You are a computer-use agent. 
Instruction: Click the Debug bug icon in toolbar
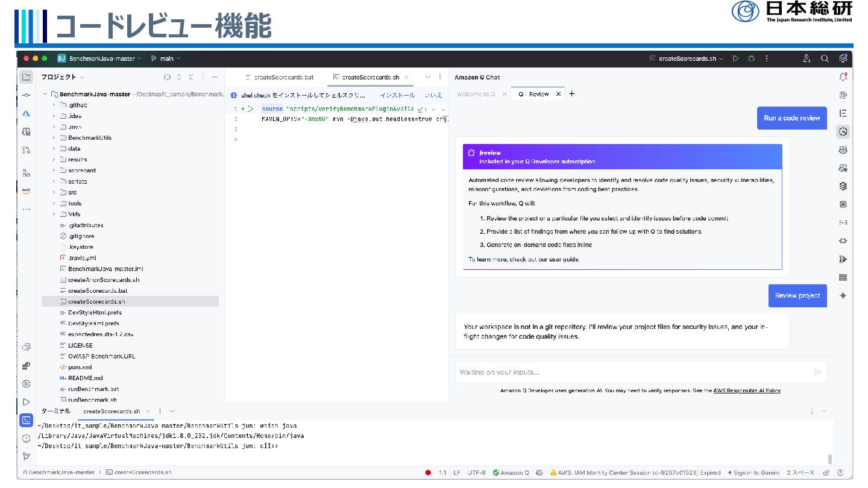(x=751, y=58)
